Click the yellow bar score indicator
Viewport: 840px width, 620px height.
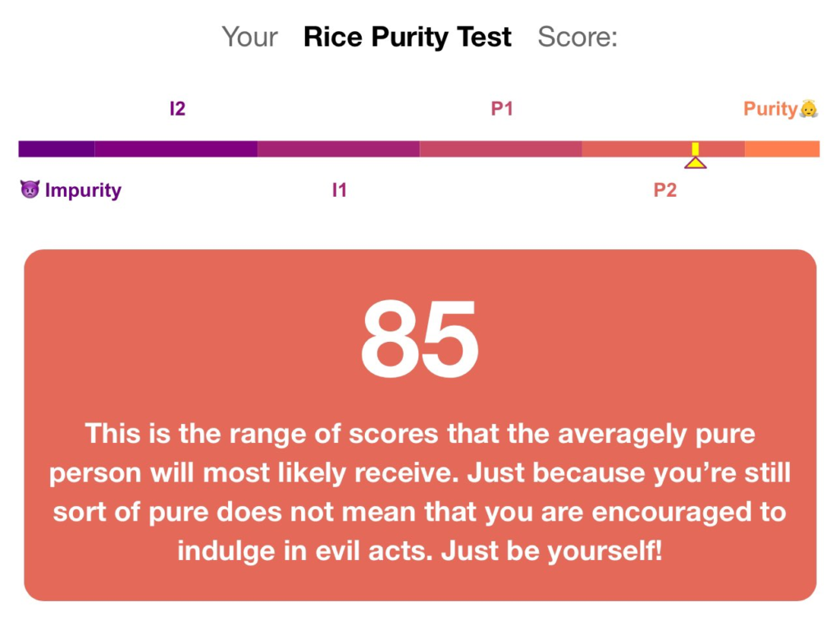(x=696, y=148)
